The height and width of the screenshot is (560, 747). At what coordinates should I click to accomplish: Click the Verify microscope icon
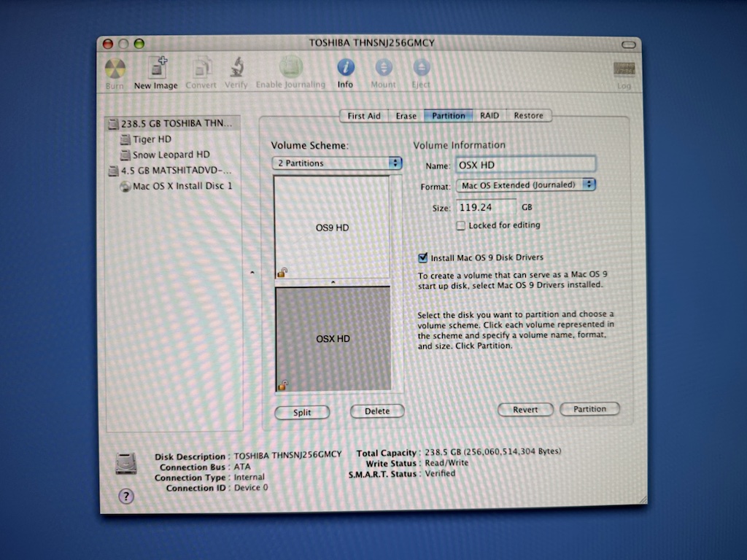(237, 67)
